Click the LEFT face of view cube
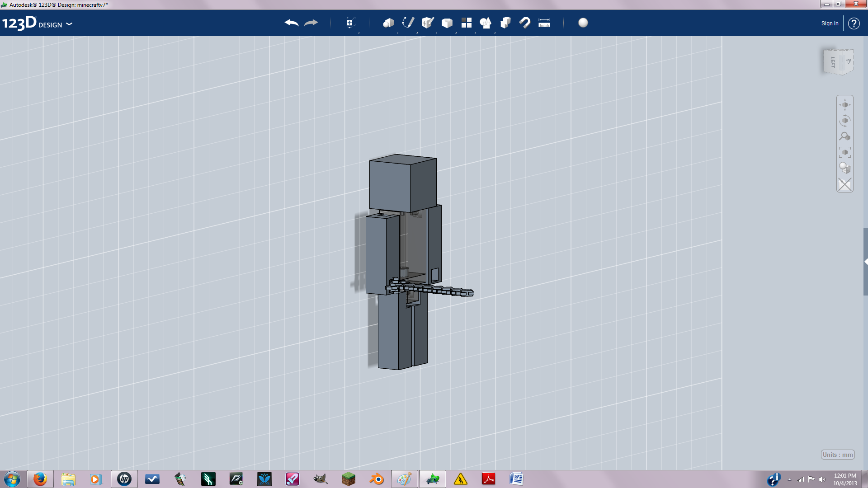Image resolution: width=868 pixels, height=488 pixels. (832, 62)
